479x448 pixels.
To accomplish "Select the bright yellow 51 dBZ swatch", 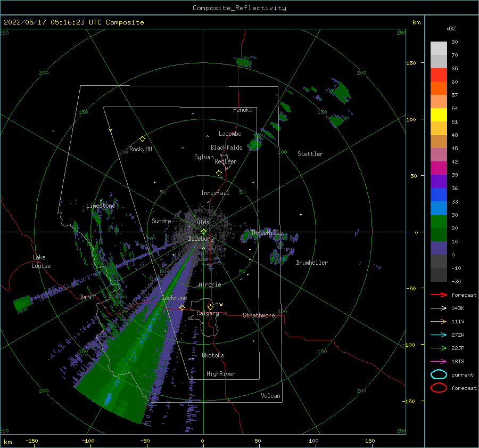I will [x=439, y=115].
